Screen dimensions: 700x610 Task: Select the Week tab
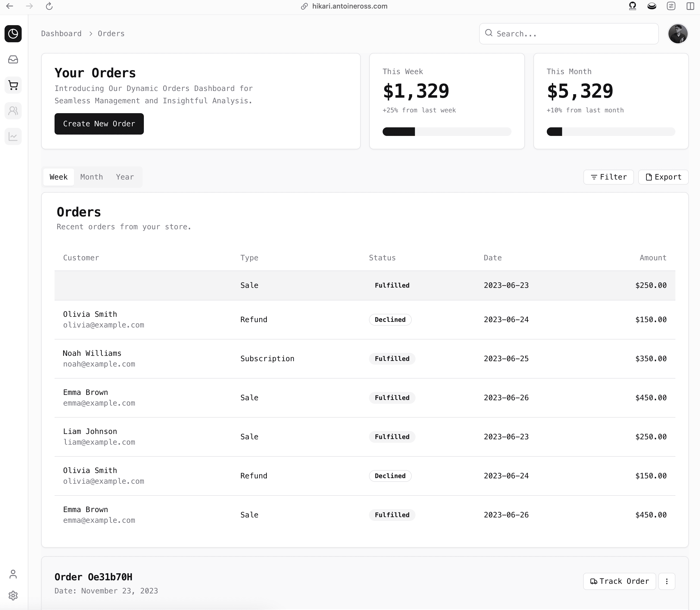click(x=59, y=177)
